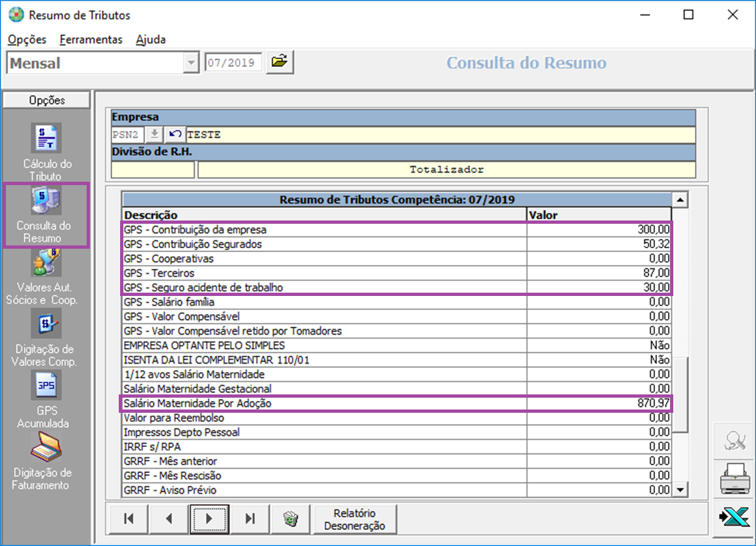
Task: Click the app icon in title bar
Action: [x=16, y=15]
